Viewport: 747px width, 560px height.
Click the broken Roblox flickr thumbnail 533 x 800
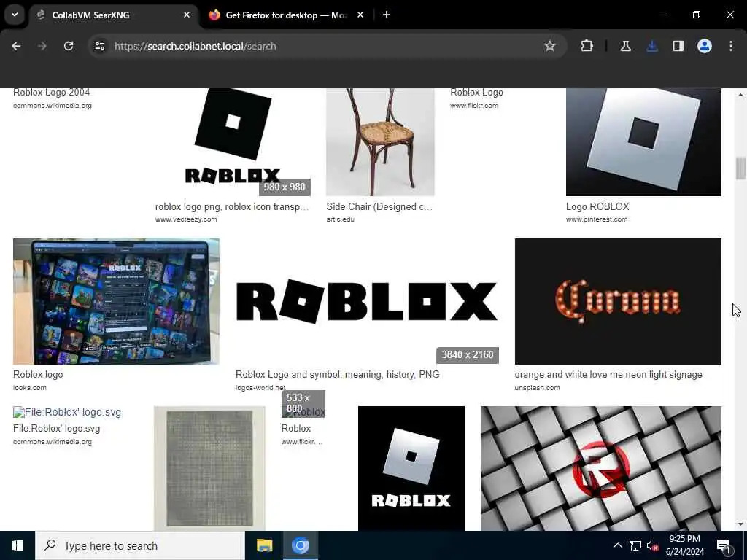tap(303, 412)
